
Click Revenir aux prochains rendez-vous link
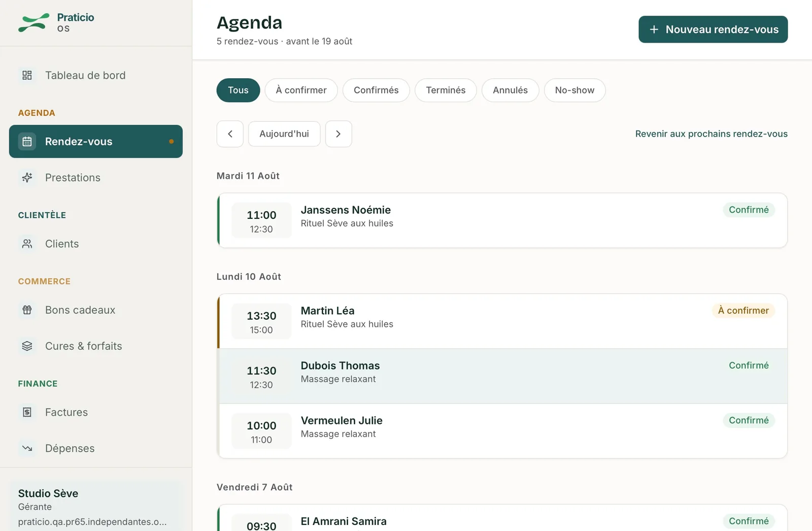tap(712, 134)
